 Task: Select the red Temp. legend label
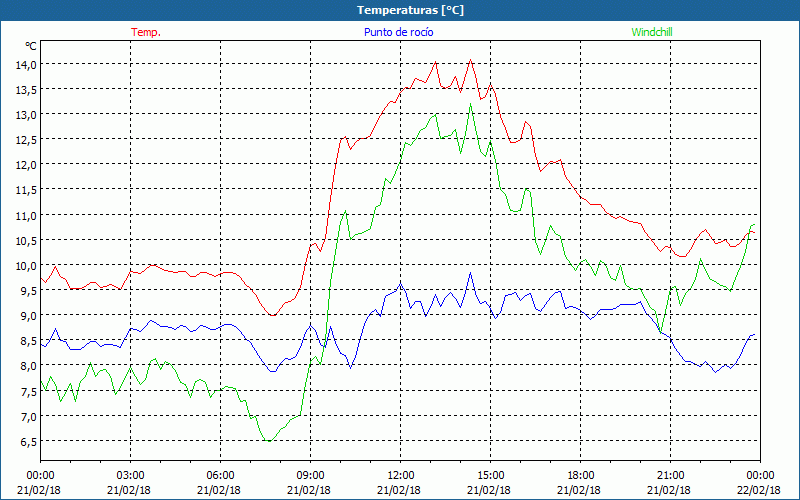[x=146, y=32]
